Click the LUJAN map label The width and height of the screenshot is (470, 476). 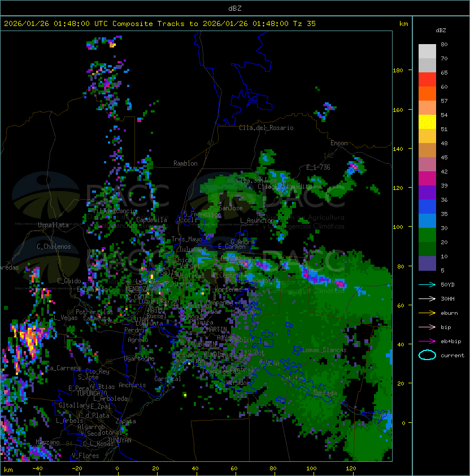(x=140, y=319)
